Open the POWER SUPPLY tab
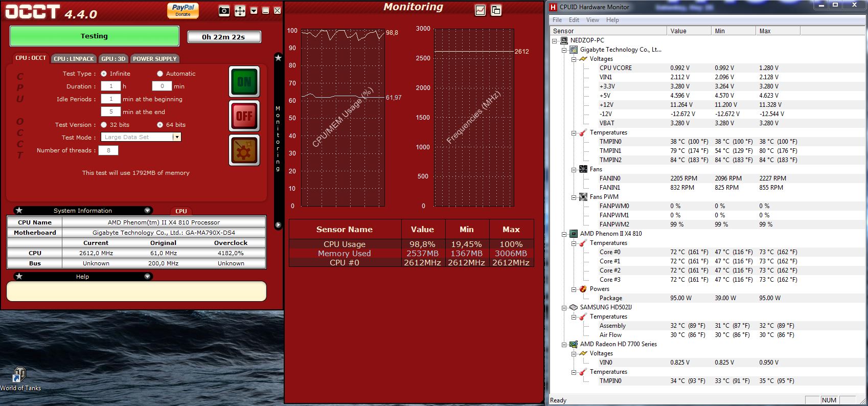868x406 pixels. pyautogui.click(x=155, y=59)
